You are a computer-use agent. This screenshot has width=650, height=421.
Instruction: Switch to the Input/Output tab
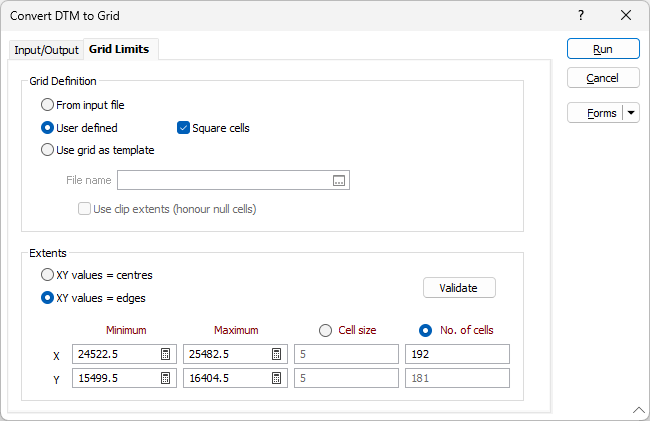click(46, 50)
